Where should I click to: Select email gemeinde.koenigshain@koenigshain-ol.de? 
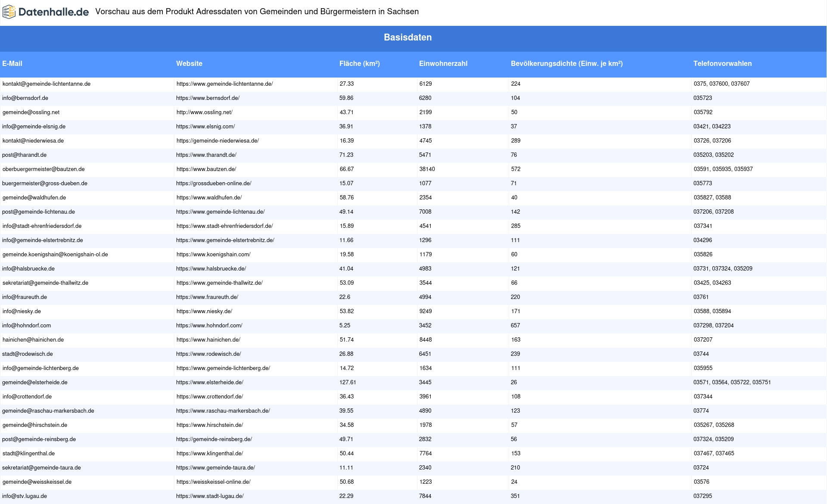point(55,255)
